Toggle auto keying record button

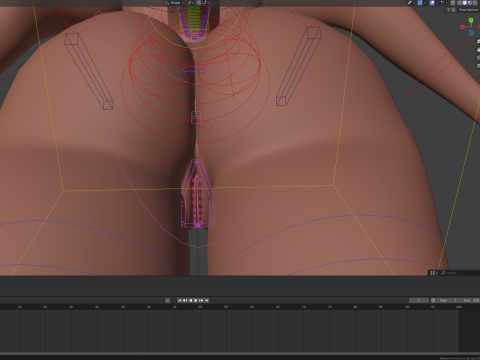click(x=167, y=300)
